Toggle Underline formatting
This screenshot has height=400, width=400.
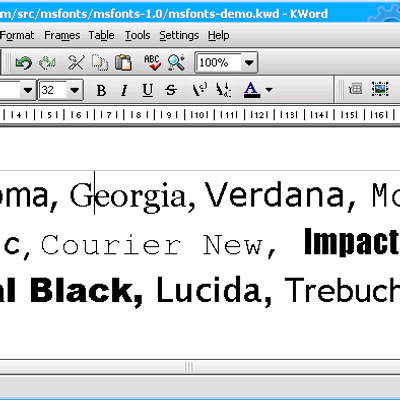pyautogui.click(x=148, y=90)
